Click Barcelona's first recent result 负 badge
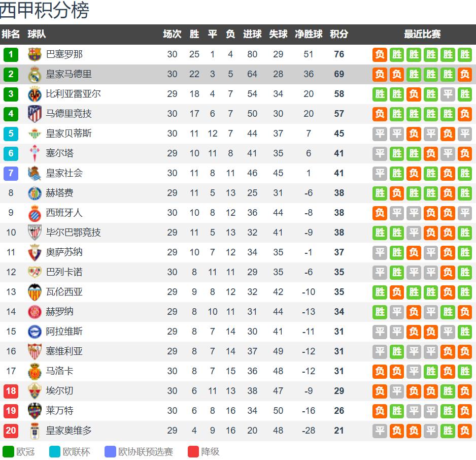The width and height of the screenshot is (476, 460). click(x=380, y=54)
